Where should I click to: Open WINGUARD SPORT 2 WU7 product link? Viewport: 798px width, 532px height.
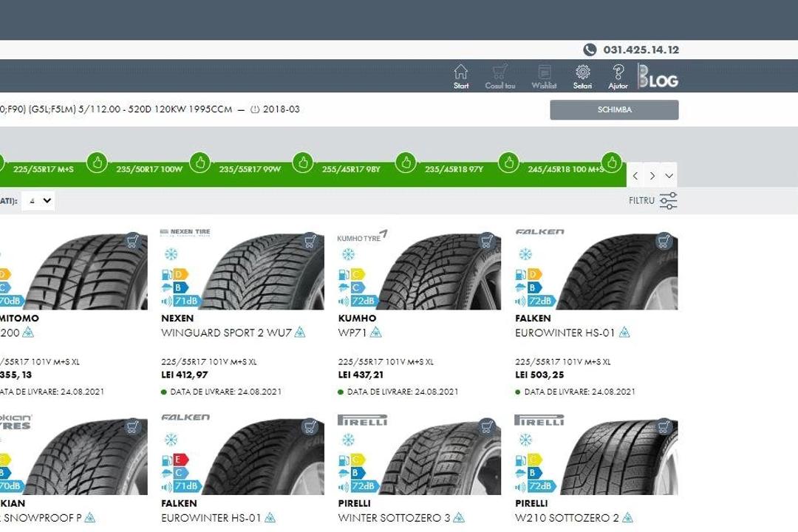pyautogui.click(x=226, y=332)
